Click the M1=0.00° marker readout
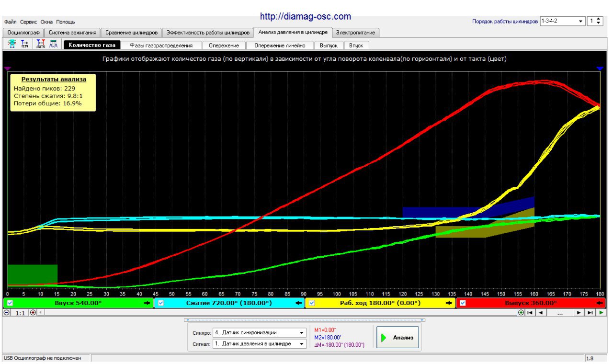The height and width of the screenshot is (364, 613). pos(326,330)
